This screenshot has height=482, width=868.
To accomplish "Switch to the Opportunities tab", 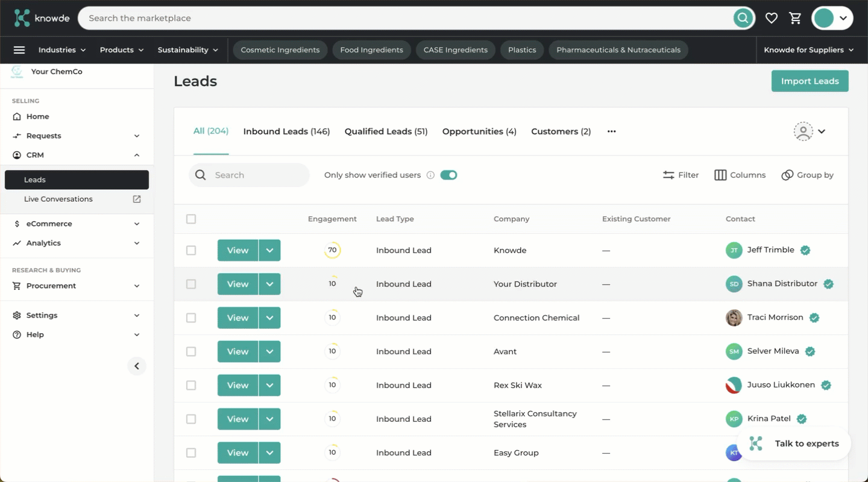I will coord(479,131).
